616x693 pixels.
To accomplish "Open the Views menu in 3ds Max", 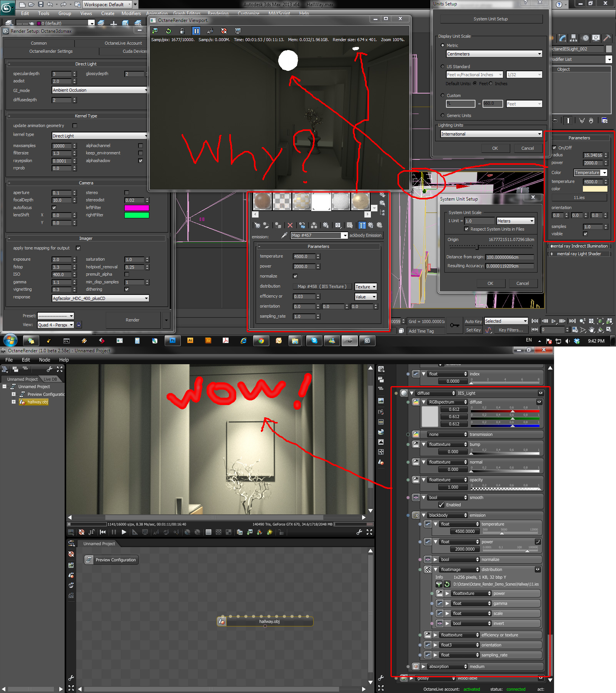I will 86,13.
